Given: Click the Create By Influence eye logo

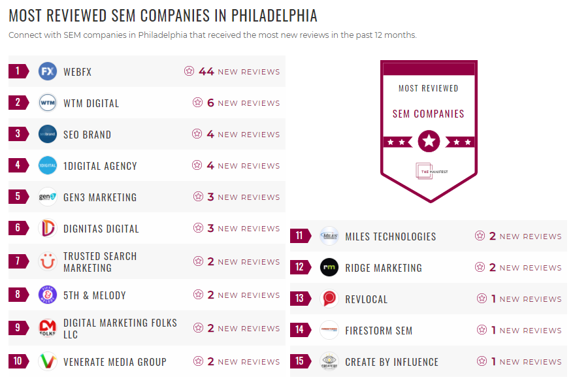Looking at the screenshot, I should coord(329,361).
